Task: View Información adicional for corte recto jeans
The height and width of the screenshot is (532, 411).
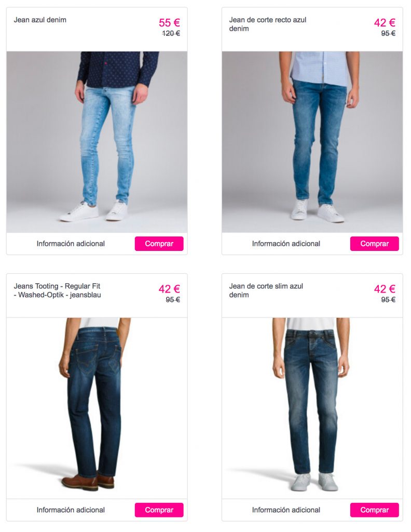Action: tap(286, 244)
